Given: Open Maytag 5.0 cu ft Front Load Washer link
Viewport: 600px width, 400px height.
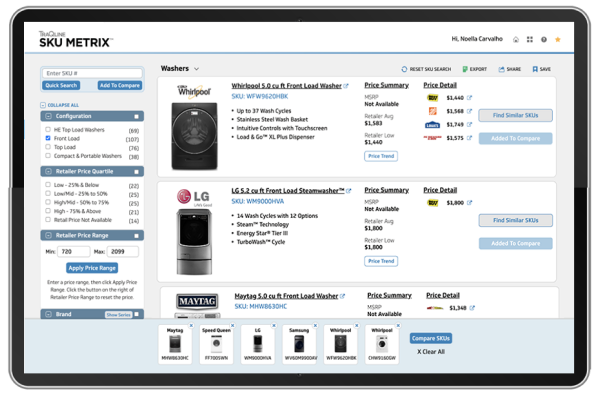Looking at the screenshot, I should pyautogui.click(x=286, y=296).
